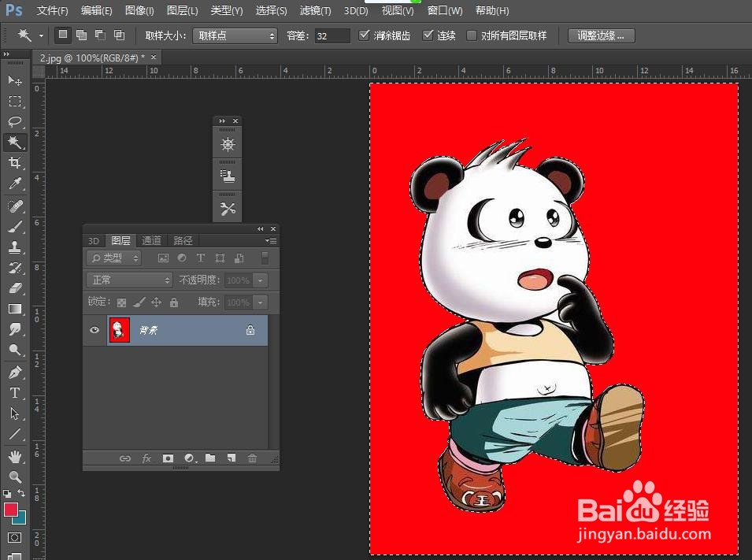
Task: Click add layer mask button
Action: (168, 458)
